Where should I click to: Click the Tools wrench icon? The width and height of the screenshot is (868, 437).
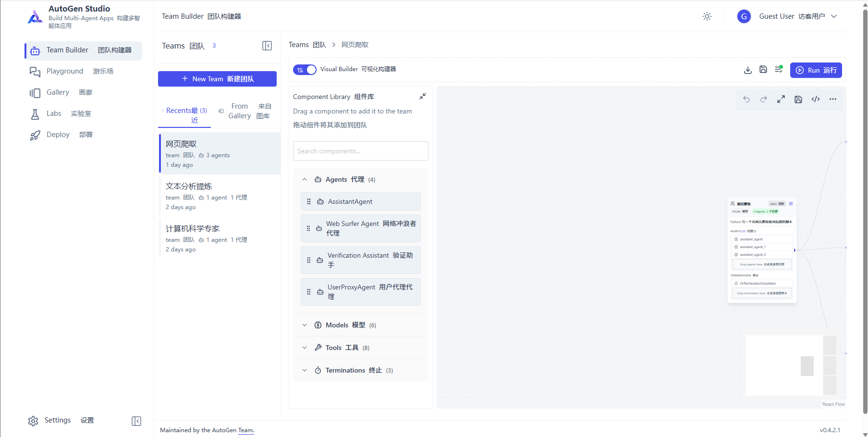coord(318,348)
